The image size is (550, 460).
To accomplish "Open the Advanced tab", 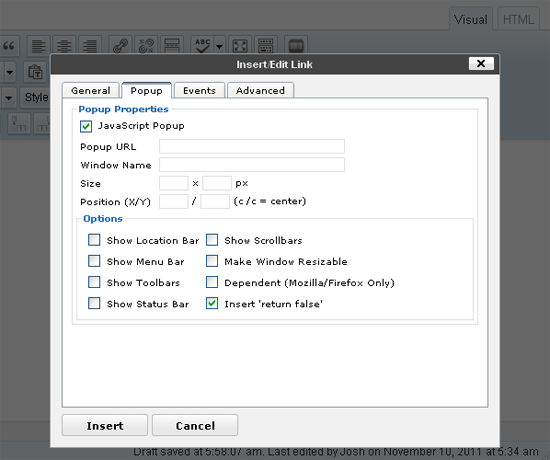I will (260, 91).
